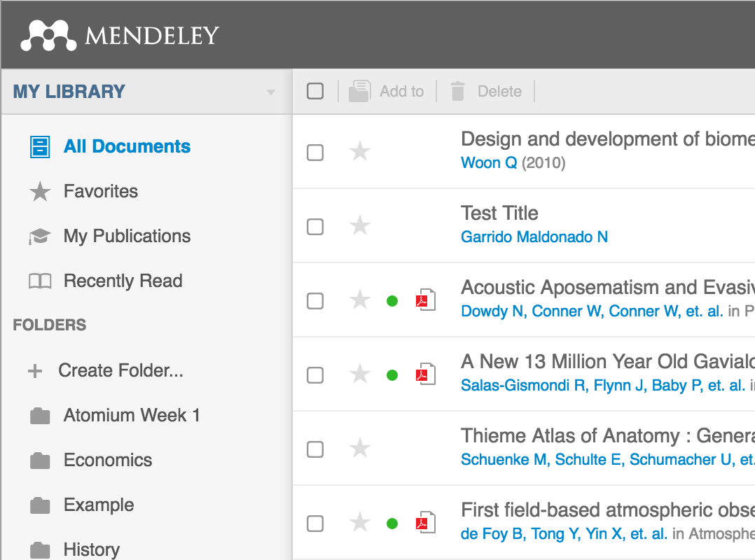The width and height of the screenshot is (755, 560).
Task: Expand the My Library dropdown arrow
Action: click(x=271, y=92)
